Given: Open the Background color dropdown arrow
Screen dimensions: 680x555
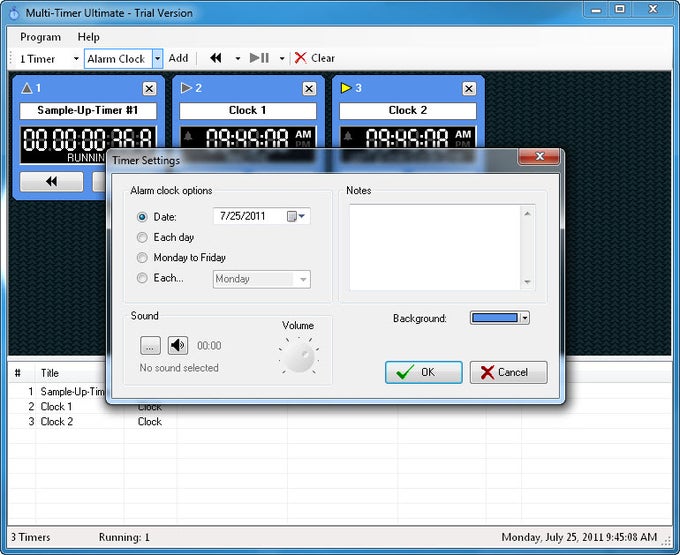Looking at the screenshot, I should [x=524, y=318].
